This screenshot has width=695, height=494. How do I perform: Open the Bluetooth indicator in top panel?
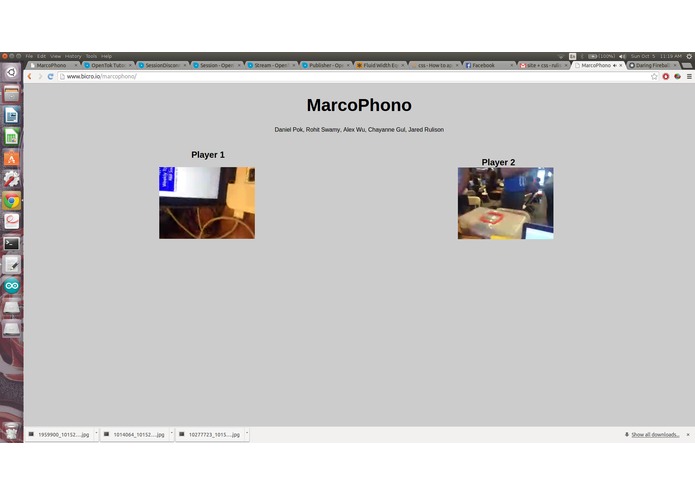pyautogui.click(x=582, y=56)
